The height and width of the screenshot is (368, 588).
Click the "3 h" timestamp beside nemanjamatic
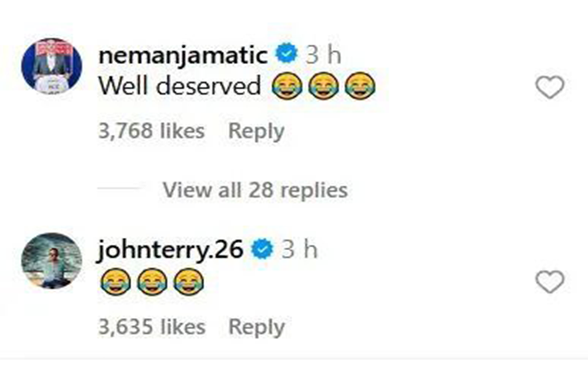pos(323,55)
